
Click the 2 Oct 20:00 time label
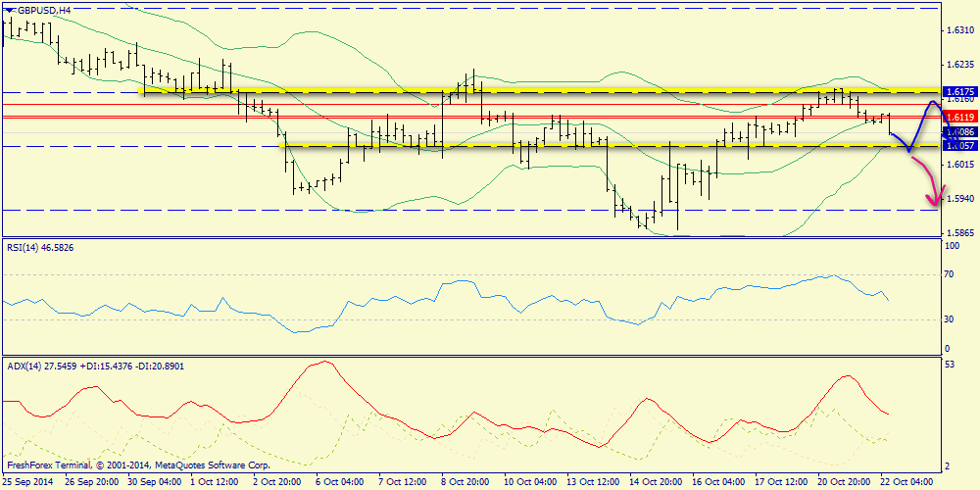(x=277, y=483)
